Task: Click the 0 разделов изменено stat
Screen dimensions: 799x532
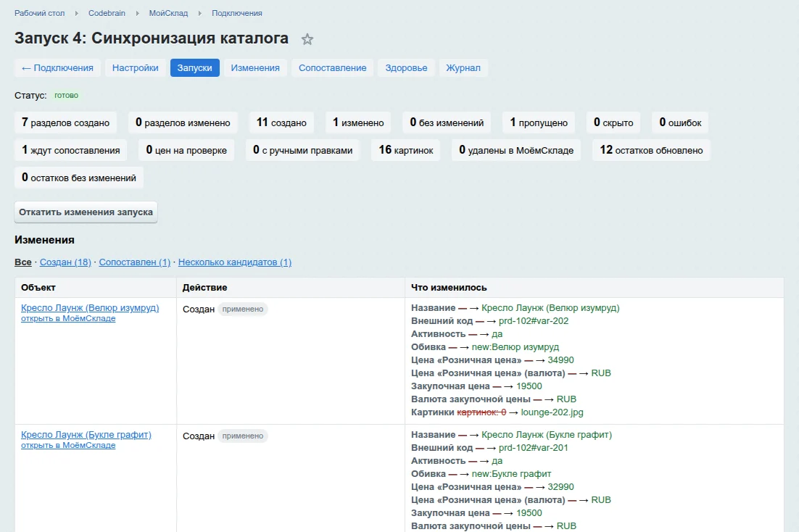Action: (x=183, y=122)
